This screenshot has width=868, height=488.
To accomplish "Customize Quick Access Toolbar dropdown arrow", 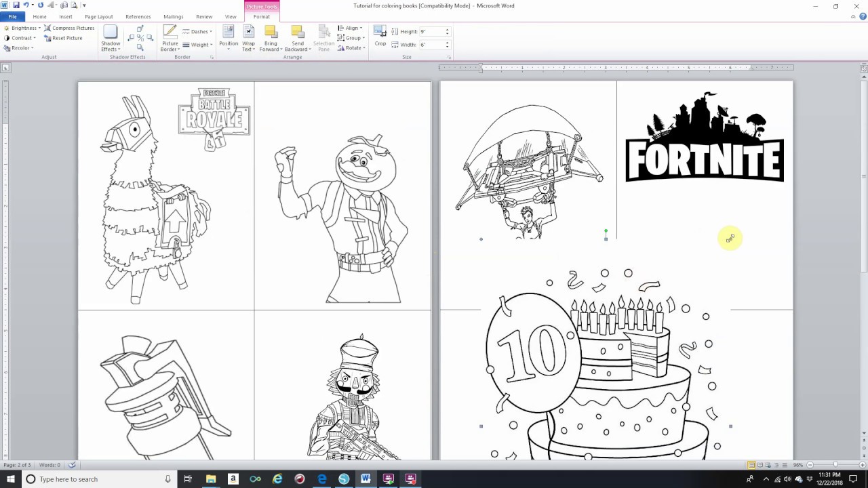I will pyautogui.click(x=84, y=5).
